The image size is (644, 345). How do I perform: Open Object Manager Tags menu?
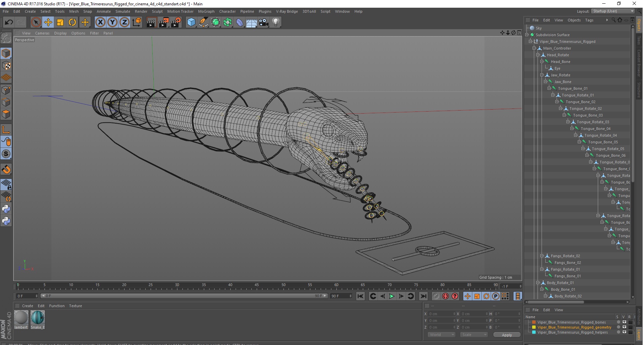(x=589, y=20)
